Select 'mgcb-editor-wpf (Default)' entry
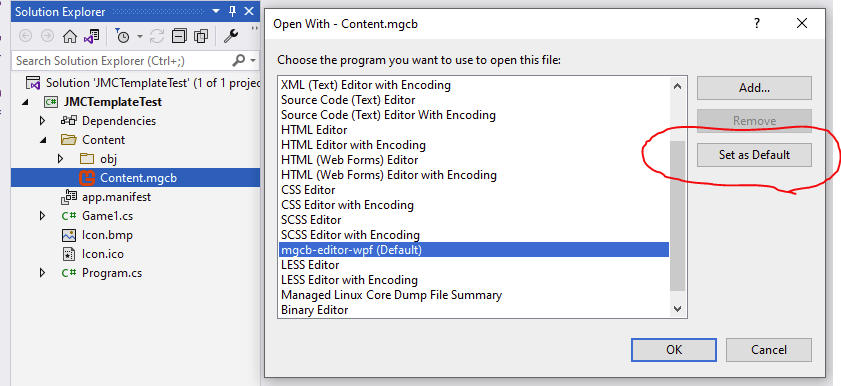The height and width of the screenshot is (386, 841). pos(474,250)
